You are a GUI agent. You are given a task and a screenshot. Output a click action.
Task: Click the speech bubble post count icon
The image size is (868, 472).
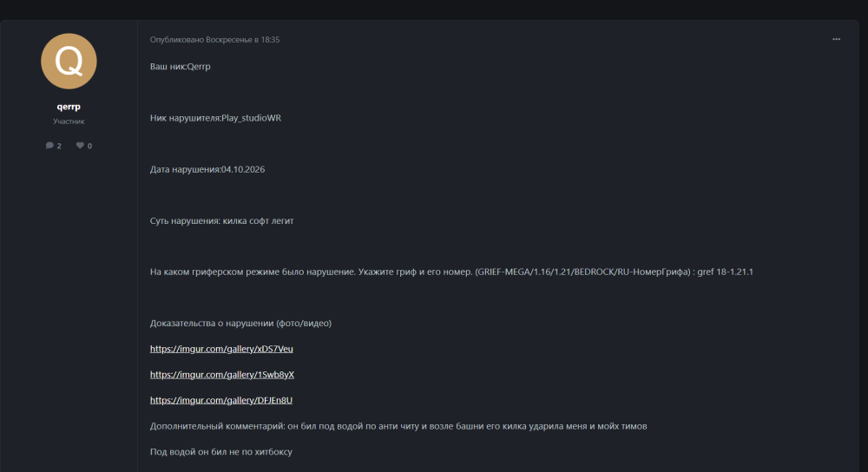point(49,146)
